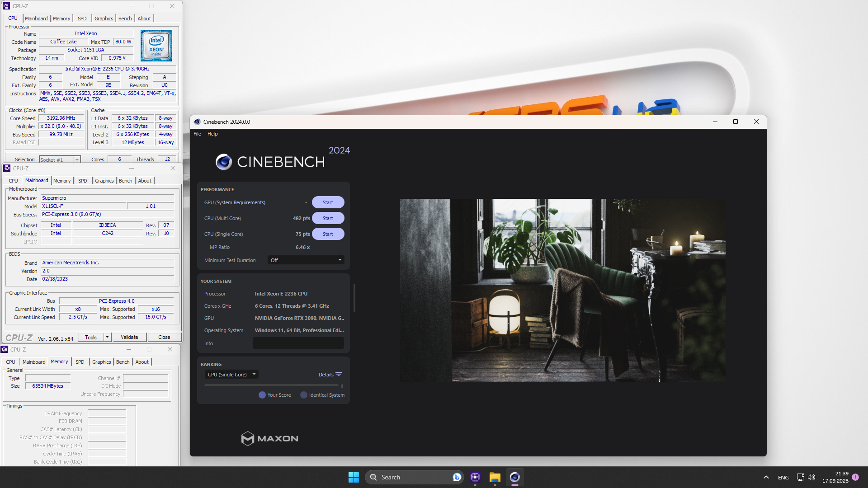Click the Intel Xeon logo in CPU-Z
The image size is (868, 488).
click(156, 46)
